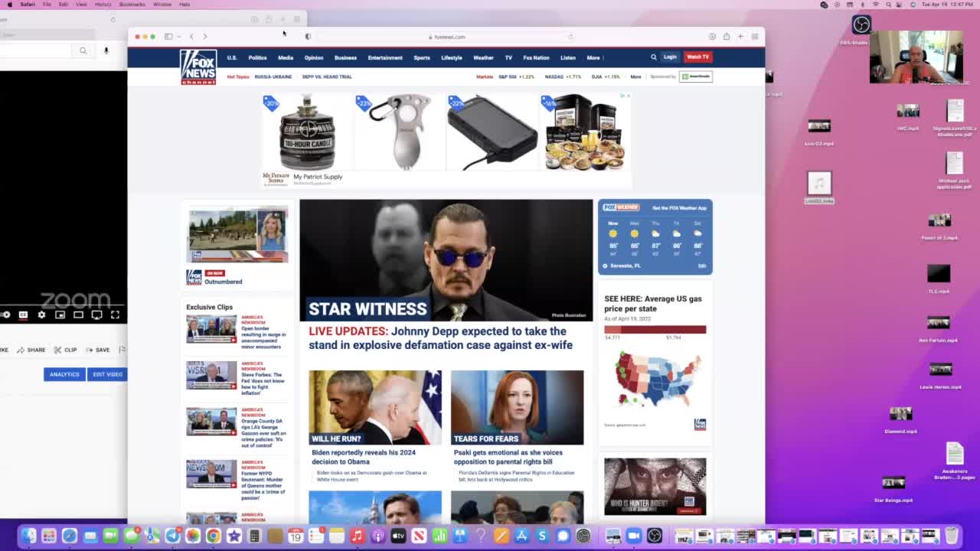Expand More next to Markets tickers
The height and width of the screenshot is (551, 980).
click(x=635, y=77)
